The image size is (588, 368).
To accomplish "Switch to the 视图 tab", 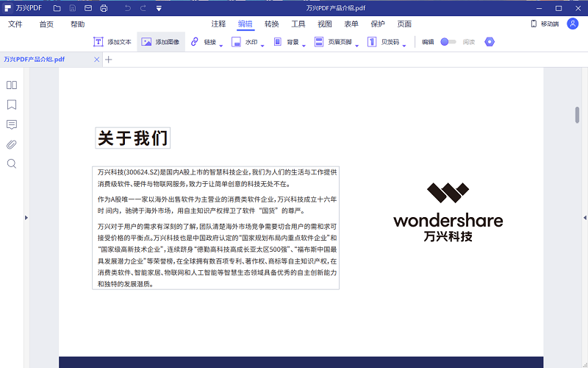I will (x=325, y=24).
